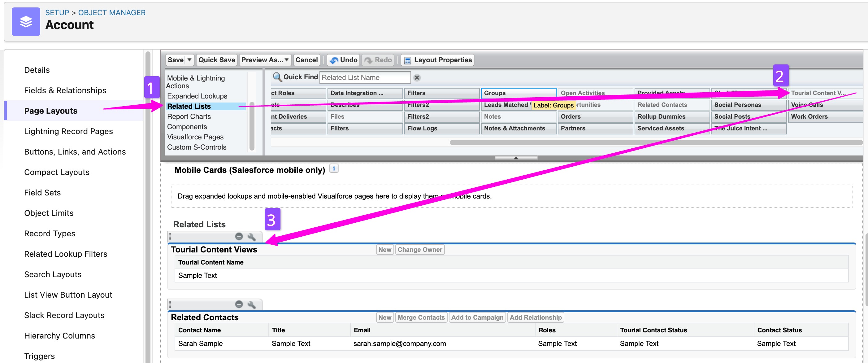Viewport: 868px width, 363px height.
Task: Follow the OBJECT MANAGER breadcrumb link
Action: pos(111,12)
